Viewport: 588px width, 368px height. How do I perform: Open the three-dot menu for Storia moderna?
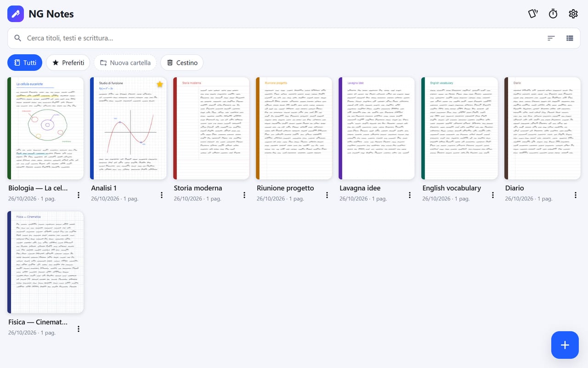(244, 195)
